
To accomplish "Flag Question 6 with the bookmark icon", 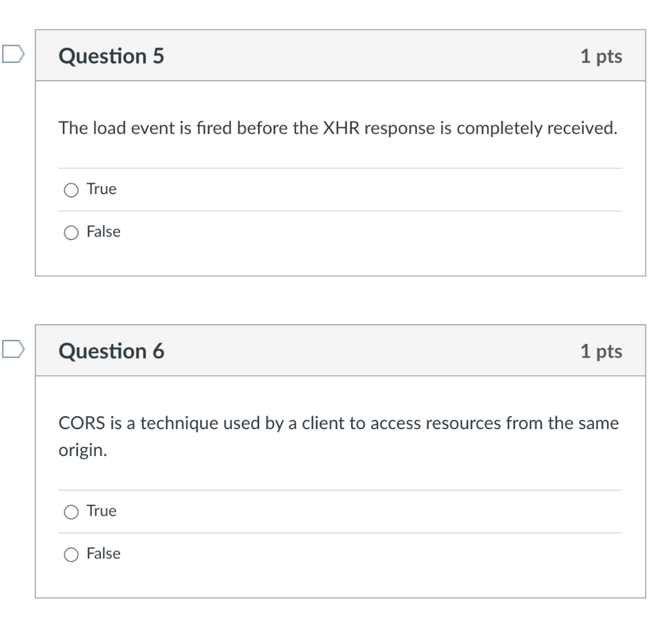I will click(x=13, y=349).
